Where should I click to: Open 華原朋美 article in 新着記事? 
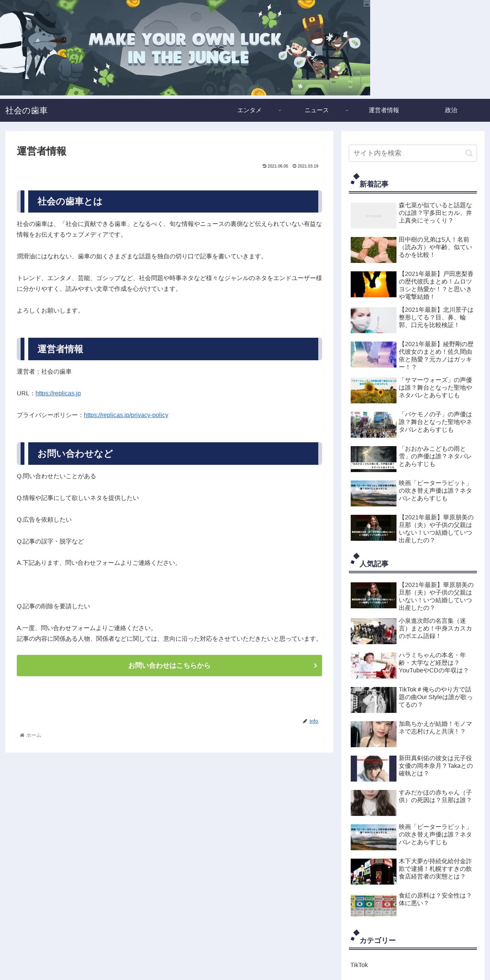(x=413, y=529)
